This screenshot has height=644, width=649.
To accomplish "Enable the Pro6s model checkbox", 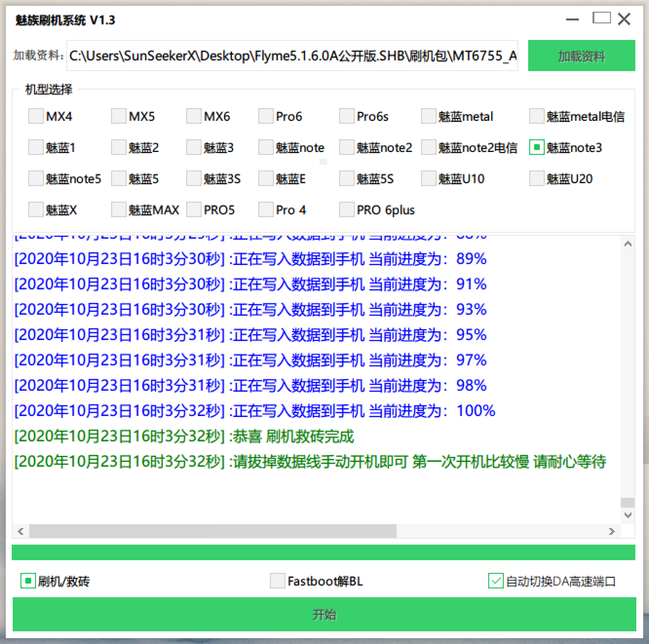I will point(346,116).
